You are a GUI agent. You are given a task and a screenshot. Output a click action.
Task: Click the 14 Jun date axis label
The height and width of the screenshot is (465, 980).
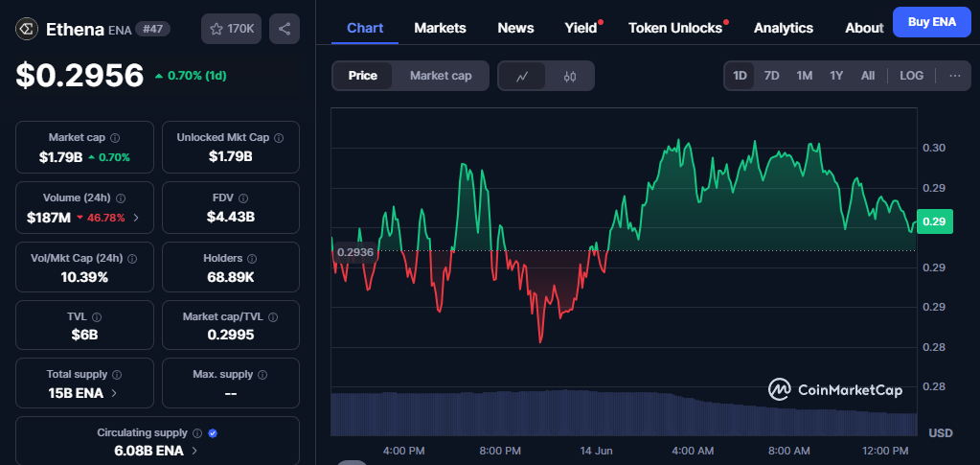[596, 451]
